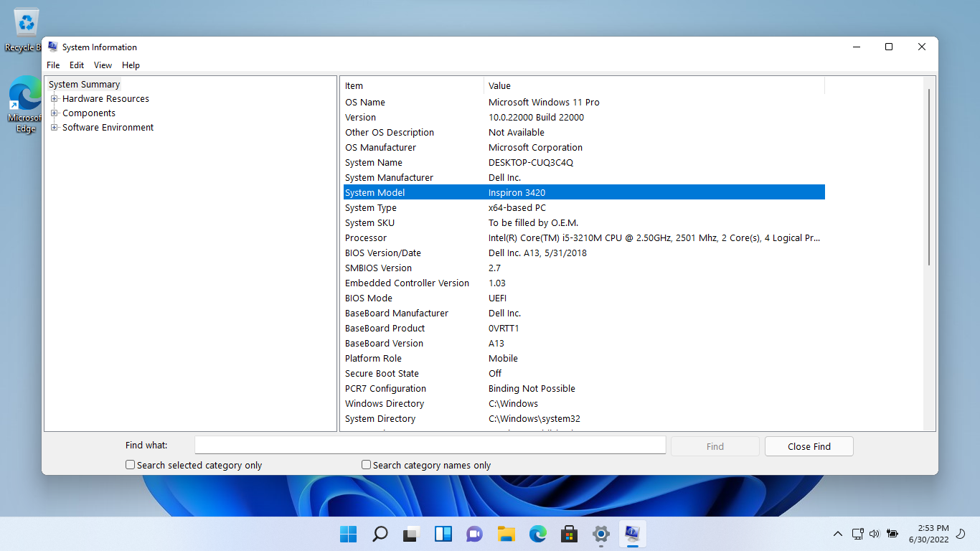Open Microsoft Teams chat from the taskbar

coord(474,534)
